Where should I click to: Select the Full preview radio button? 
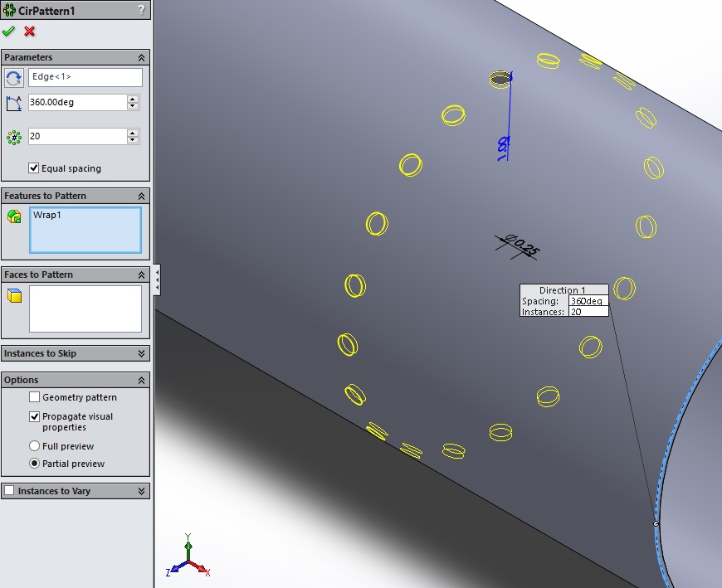(x=34, y=446)
